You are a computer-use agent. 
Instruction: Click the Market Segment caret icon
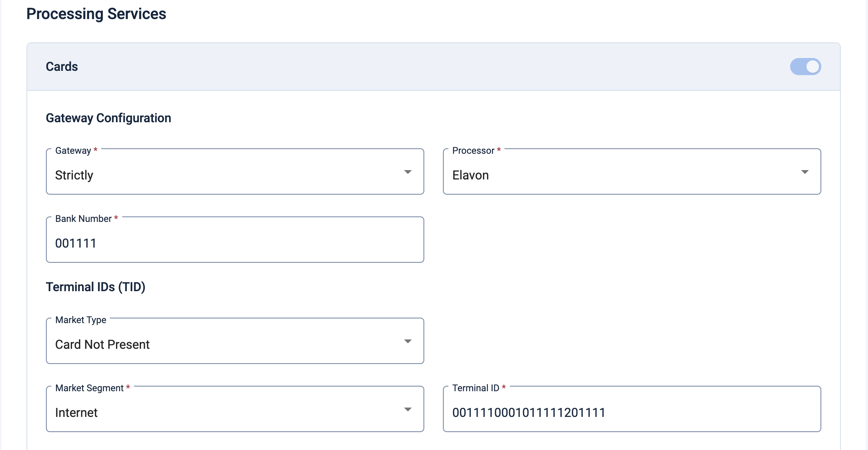click(x=408, y=410)
